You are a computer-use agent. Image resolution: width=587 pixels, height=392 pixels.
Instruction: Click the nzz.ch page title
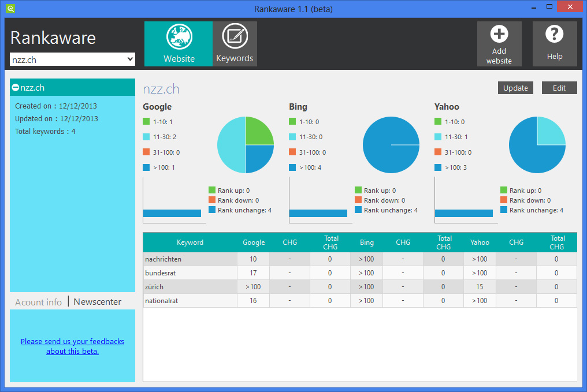161,89
